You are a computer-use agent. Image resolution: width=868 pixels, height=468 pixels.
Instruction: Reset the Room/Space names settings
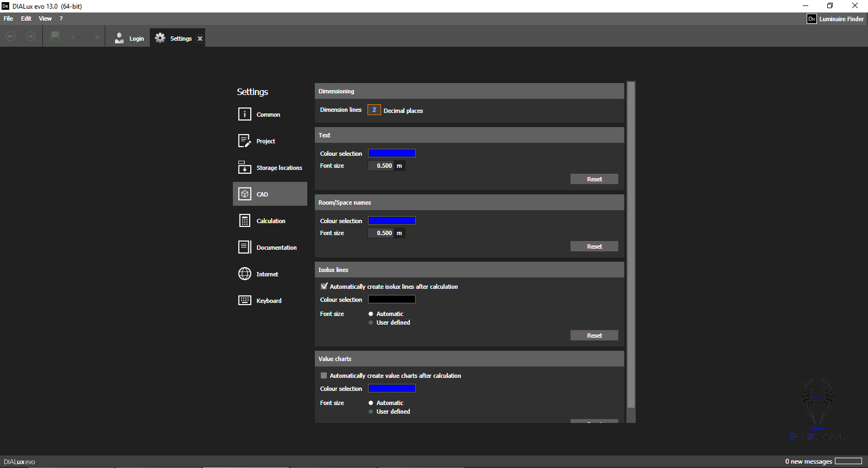point(594,246)
